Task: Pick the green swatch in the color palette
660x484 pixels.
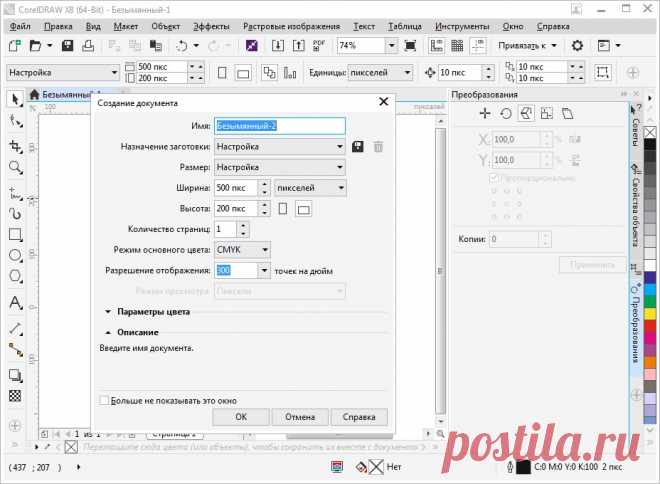Action: coord(650,301)
